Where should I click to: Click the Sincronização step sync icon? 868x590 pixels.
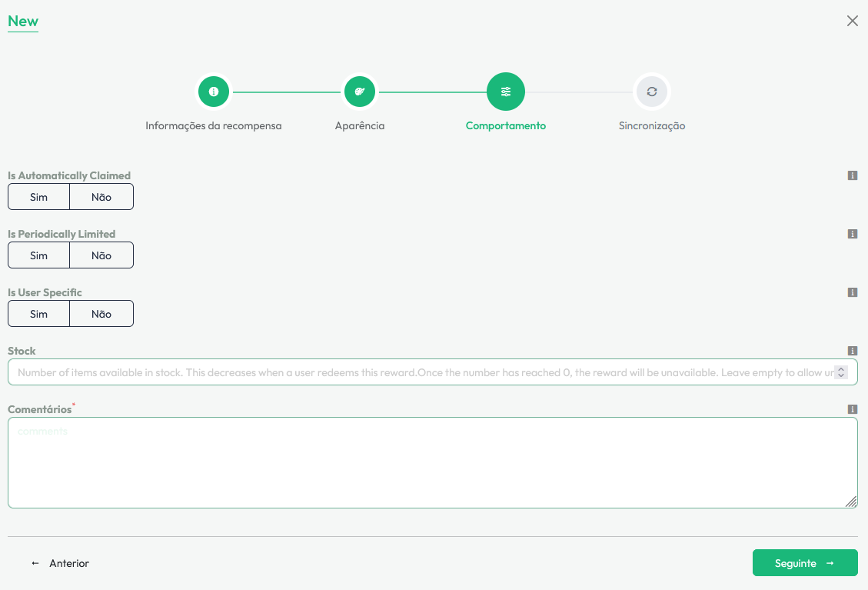click(651, 92)
